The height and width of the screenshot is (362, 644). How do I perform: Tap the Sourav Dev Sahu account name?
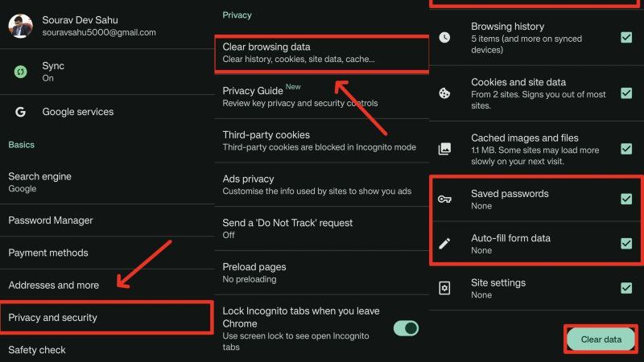[x=80, y=19]
